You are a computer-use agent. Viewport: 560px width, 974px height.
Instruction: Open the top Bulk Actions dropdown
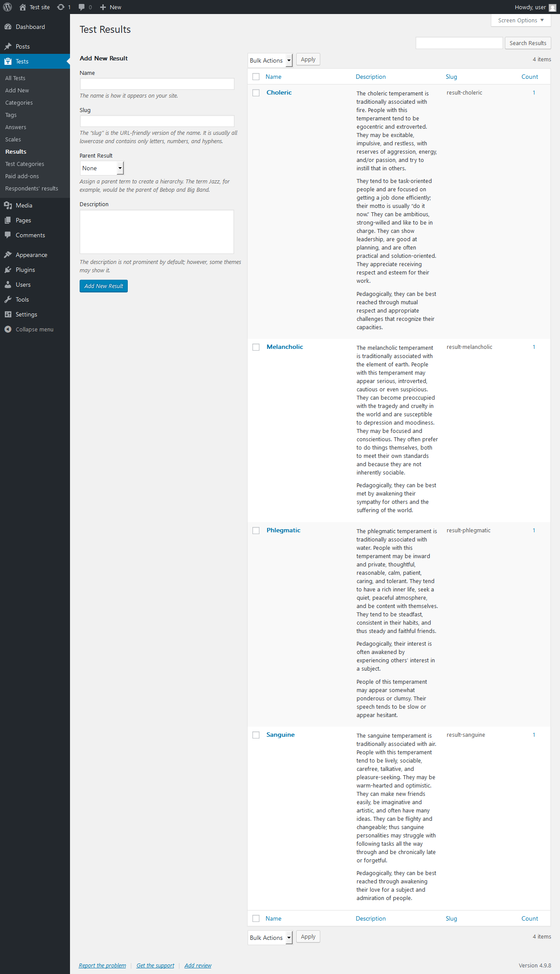click(x=270, y=60)
